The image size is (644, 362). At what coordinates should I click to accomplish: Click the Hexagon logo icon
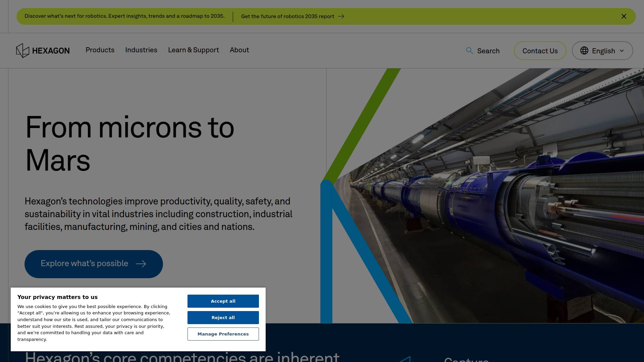(x=23, y=51)
